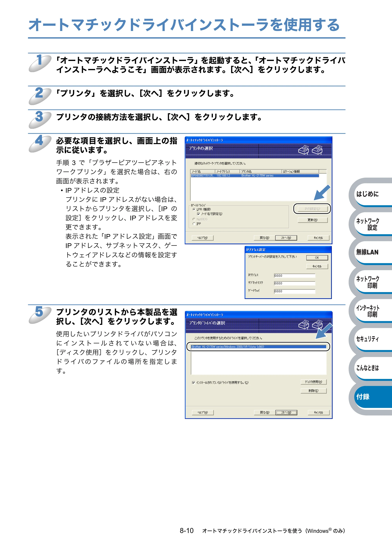Click the 更新(R) refresh button
392x555 pixels.
(312, 220)
